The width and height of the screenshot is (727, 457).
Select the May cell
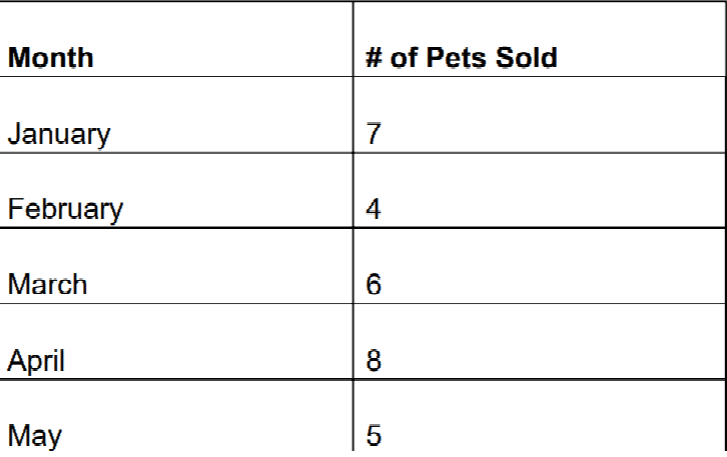tap(176, 416)
